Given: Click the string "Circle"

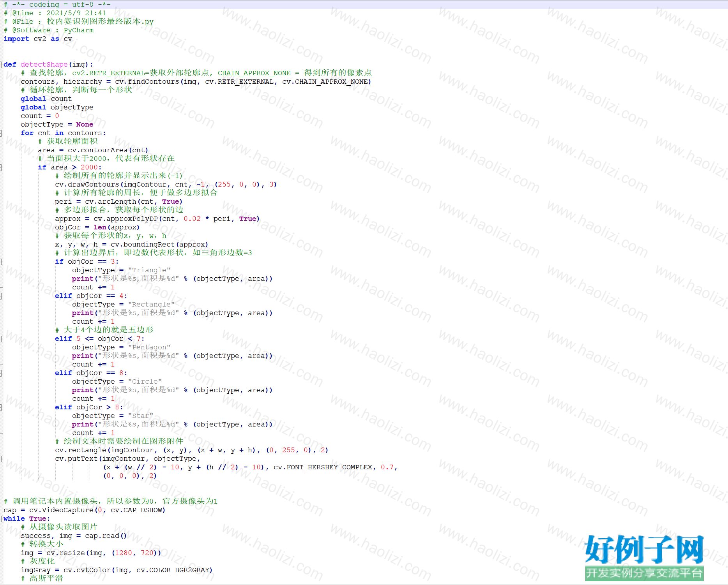Looking at the screenshot, I should (x=145, y=382).
